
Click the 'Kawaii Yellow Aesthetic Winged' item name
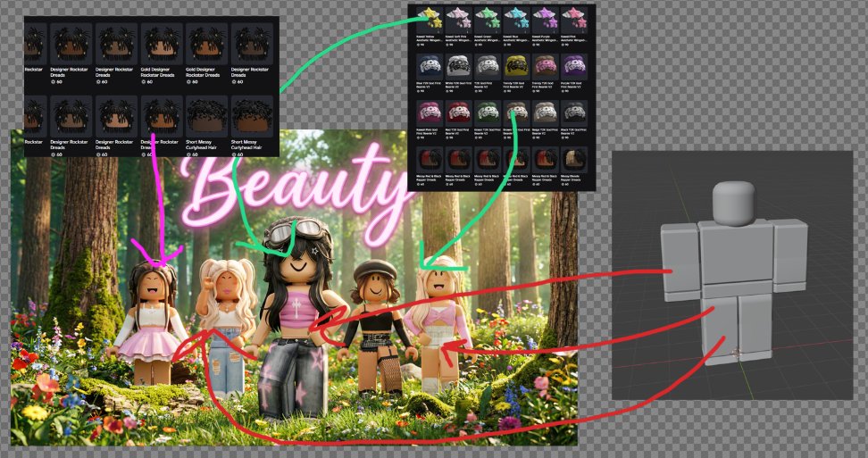pyautogui.click(x=429, y=37)
